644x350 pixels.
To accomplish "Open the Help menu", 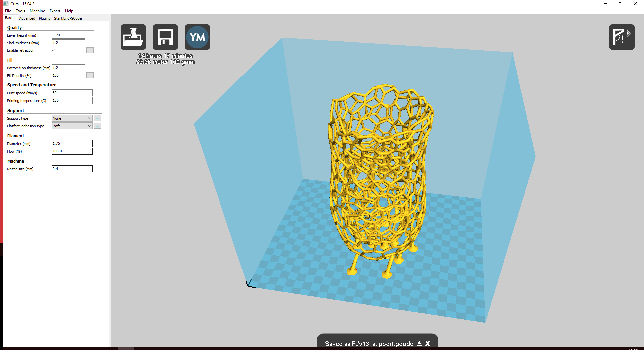I will tap(69, 11).
